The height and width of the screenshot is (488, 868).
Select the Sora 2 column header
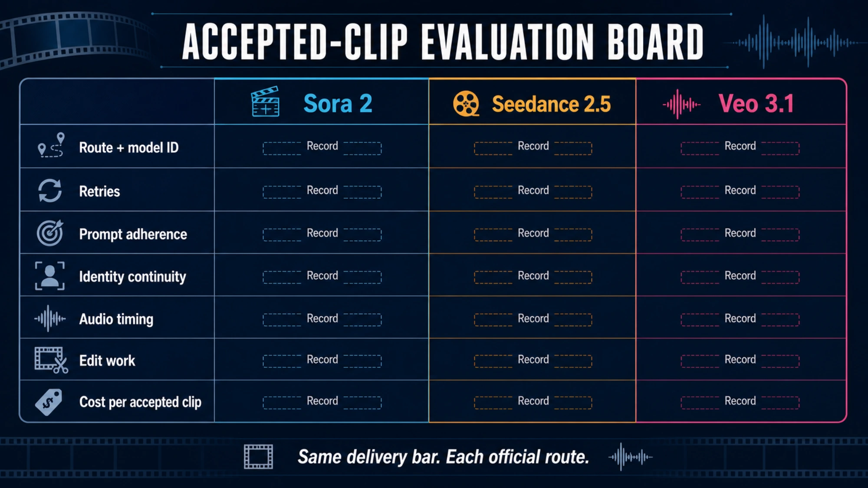[322, 102]
